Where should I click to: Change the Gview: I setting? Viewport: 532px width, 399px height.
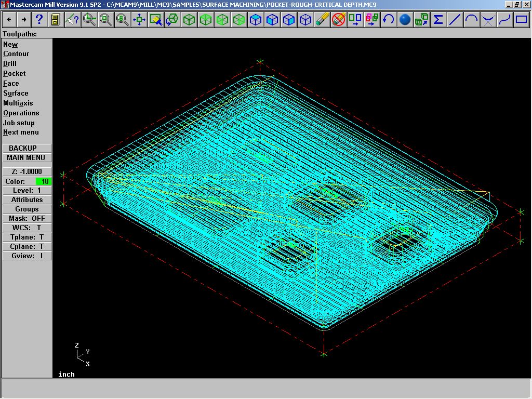coord(27,256)
